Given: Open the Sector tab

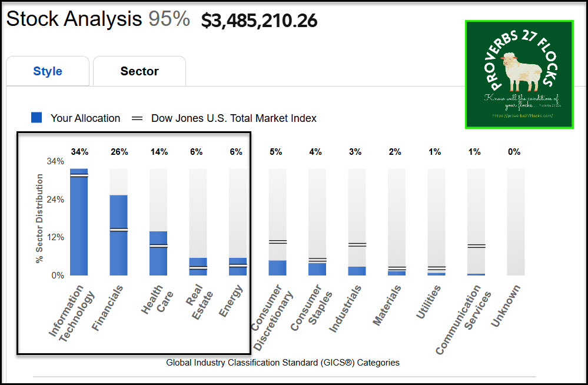Looking at the screenshot, I should tap(139, 71).
